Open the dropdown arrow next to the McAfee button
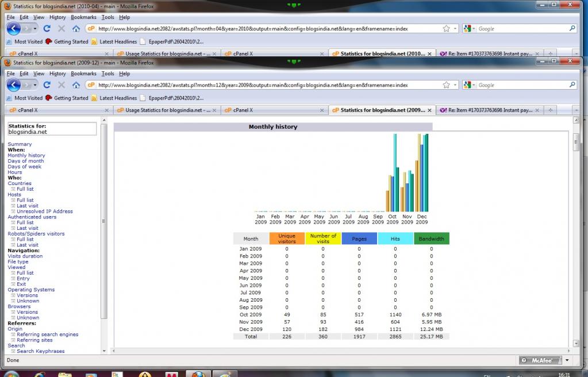588x377 pixels. [x=567, y=360]
